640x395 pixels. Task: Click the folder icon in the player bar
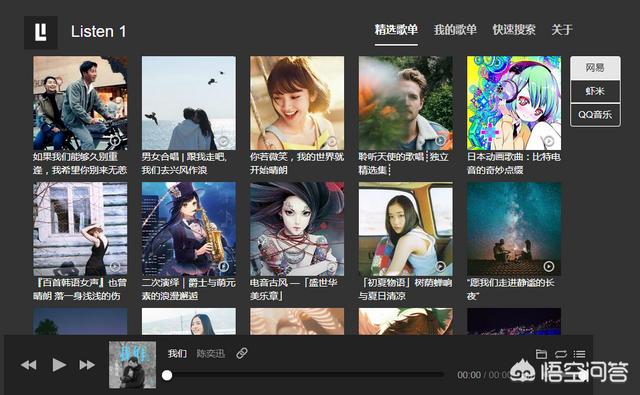pos(541,354)
